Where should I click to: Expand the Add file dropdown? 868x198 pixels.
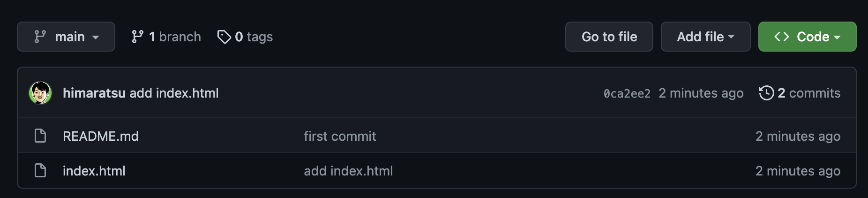tap(705, 37)
